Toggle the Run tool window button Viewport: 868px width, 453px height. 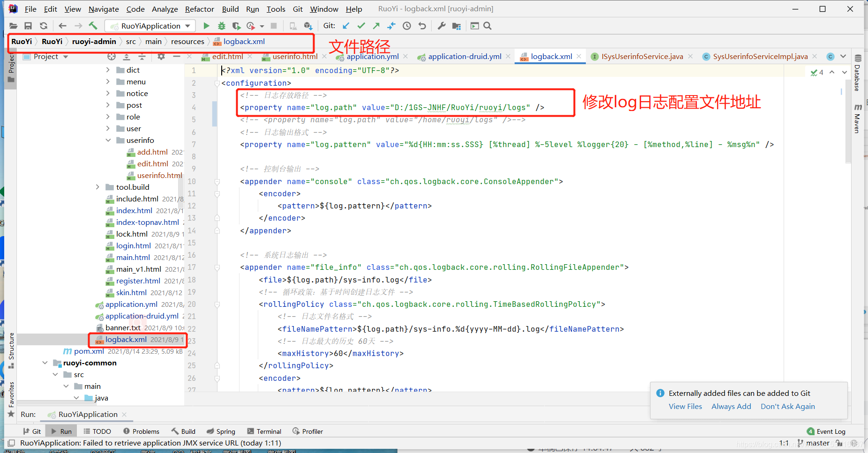click(x=61, y=431)
